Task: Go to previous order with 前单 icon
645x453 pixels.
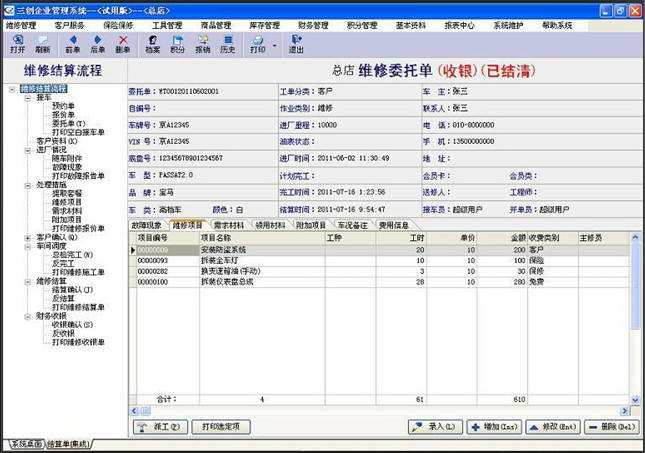Action: click(x=73, y=44)
